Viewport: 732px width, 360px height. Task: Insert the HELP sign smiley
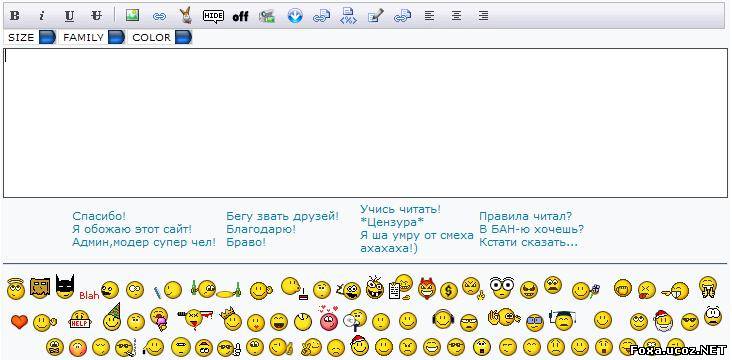80,320
